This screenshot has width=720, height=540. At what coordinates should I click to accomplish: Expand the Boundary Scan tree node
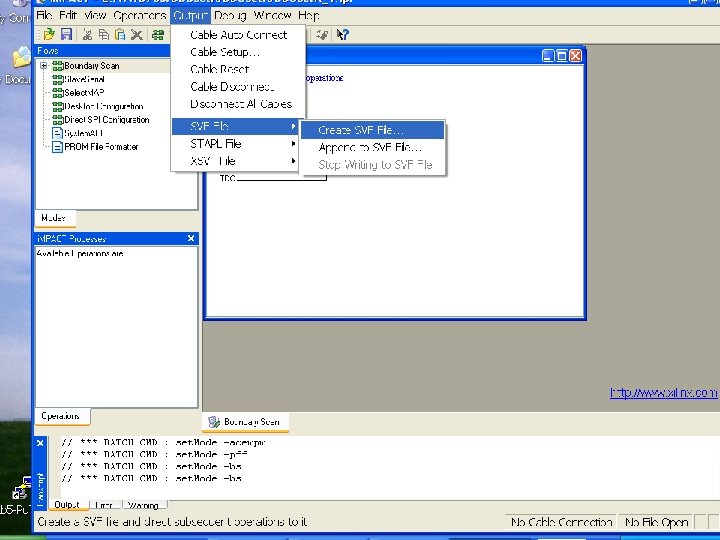click(x=44, y=66)
